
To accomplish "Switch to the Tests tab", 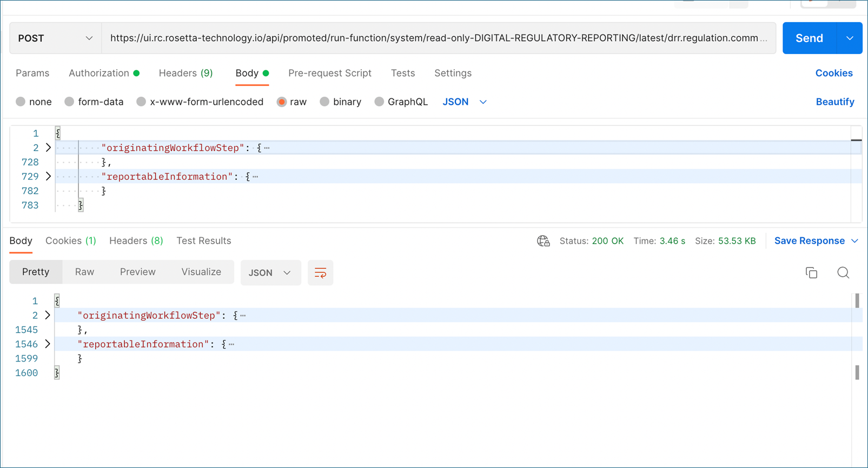I will point(403,73).
